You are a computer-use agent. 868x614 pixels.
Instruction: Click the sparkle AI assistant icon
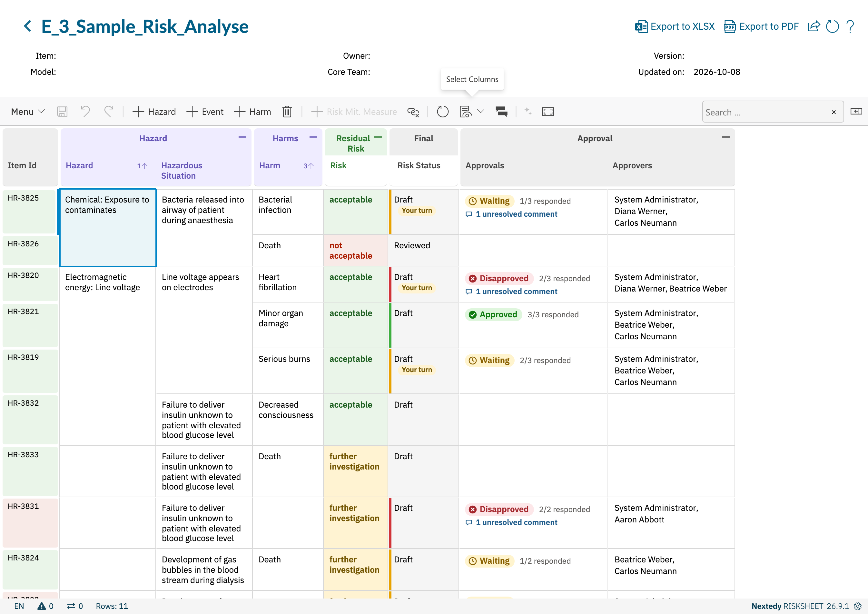528,111
